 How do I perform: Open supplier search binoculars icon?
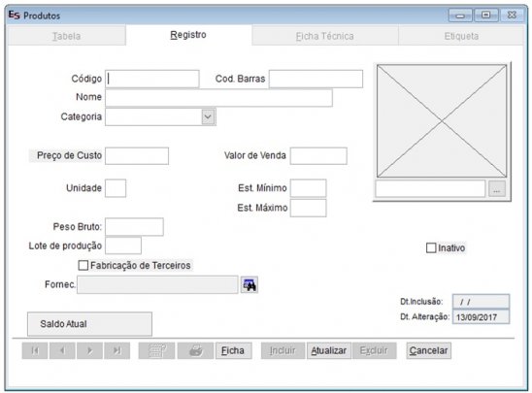coord(249,284)
